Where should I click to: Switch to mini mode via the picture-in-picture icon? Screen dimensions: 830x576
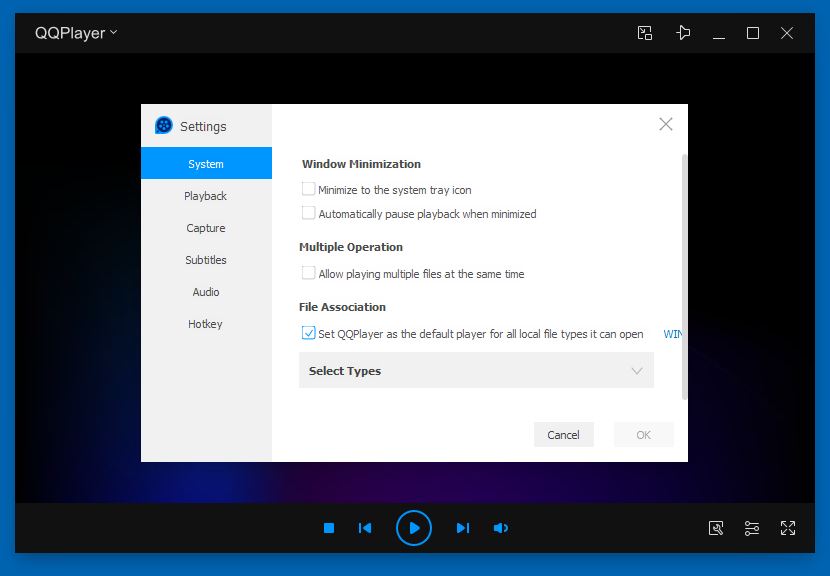point(644,33)
